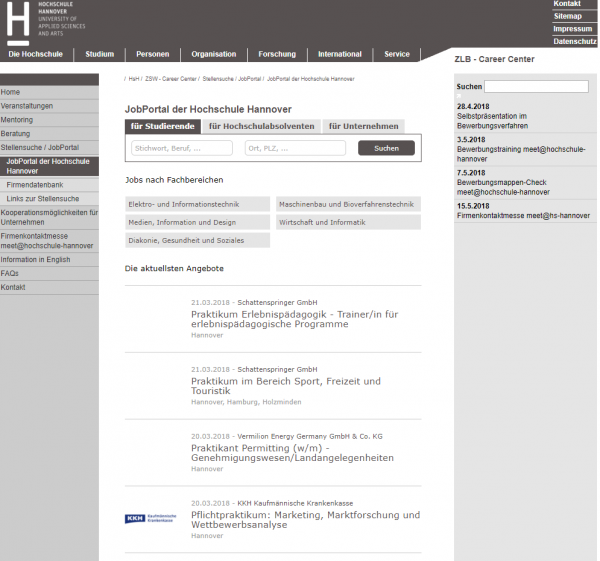Open the Die Hochschule main menu

36,54
